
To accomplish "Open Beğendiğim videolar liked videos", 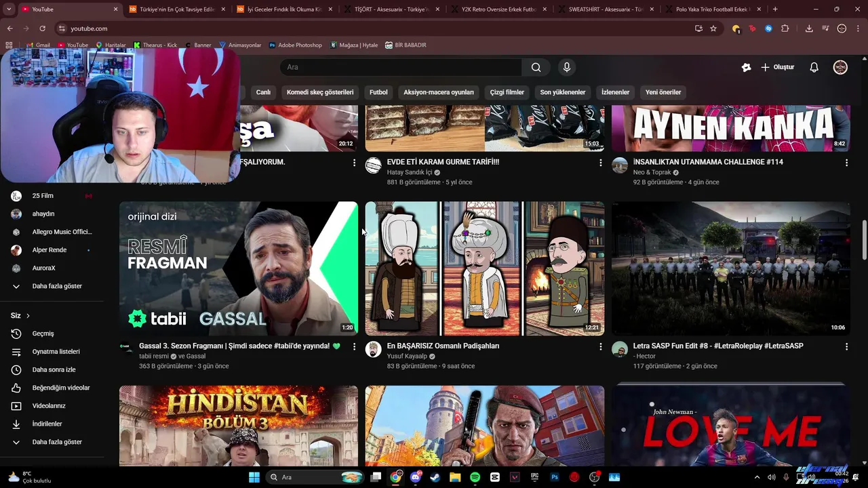I will click(x=52, y=388).
